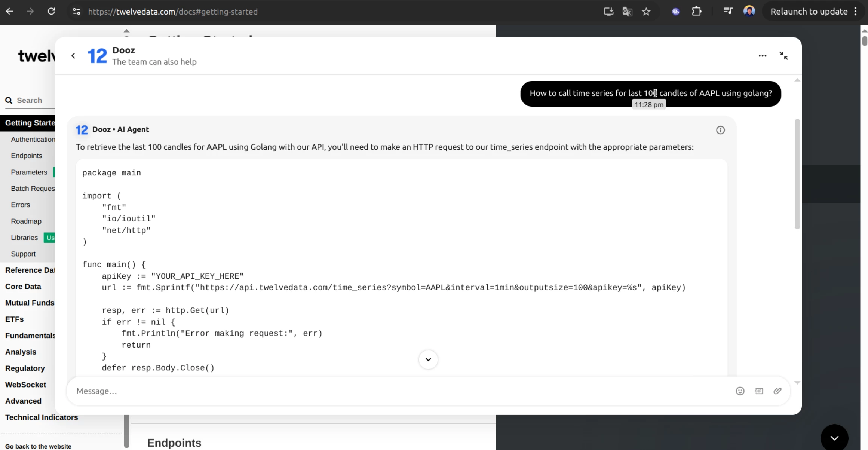Open the GIF picker icon

click(759, 391)
